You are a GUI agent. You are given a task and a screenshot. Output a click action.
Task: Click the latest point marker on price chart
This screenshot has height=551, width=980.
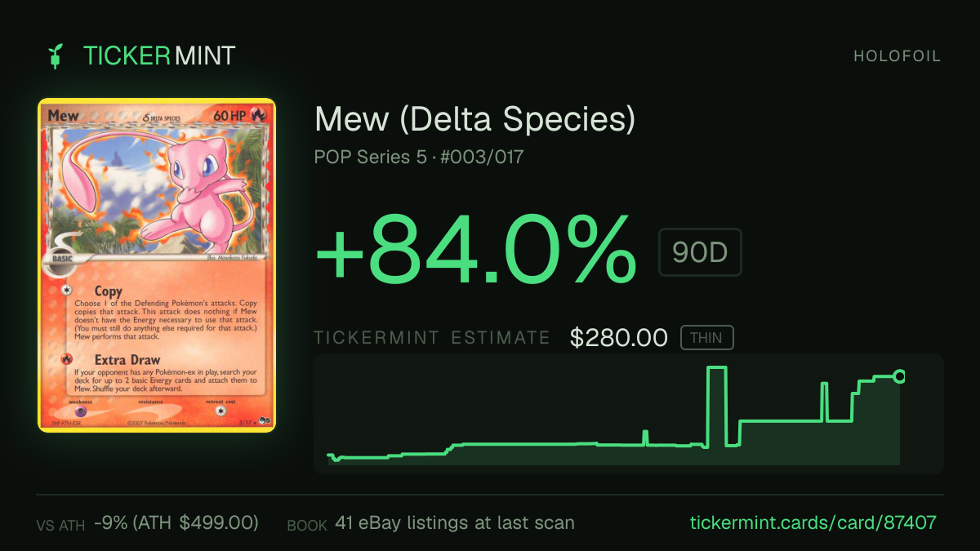899,376
